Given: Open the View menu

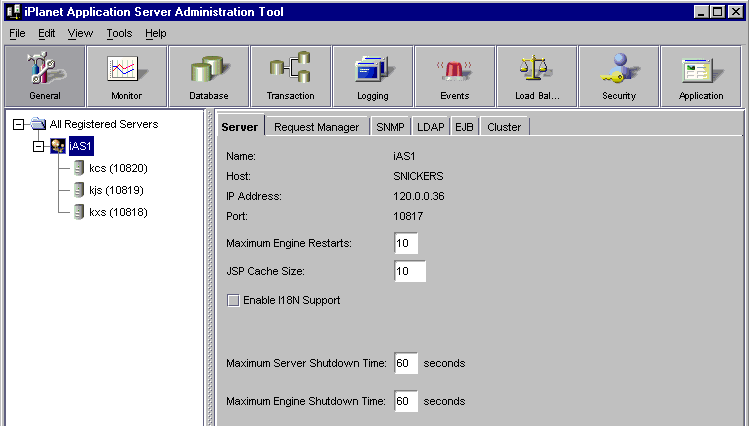Looking at the screenshot, I should (80, 33).
